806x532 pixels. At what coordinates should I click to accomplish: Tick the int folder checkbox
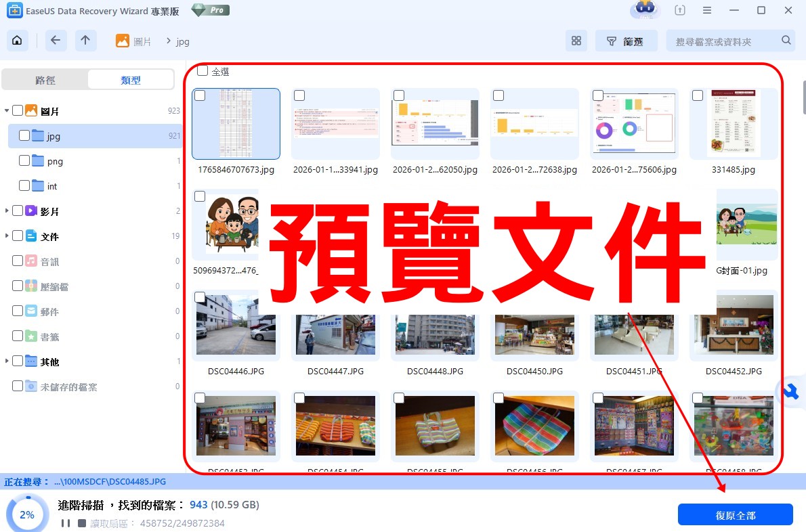(x=24, y=185)
